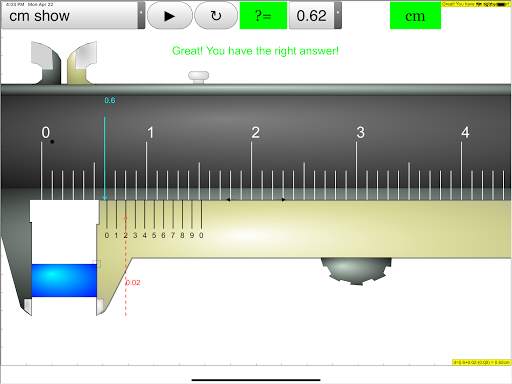Click the movable upper inside jaw
512x384 pixels.
click(82, 62)
